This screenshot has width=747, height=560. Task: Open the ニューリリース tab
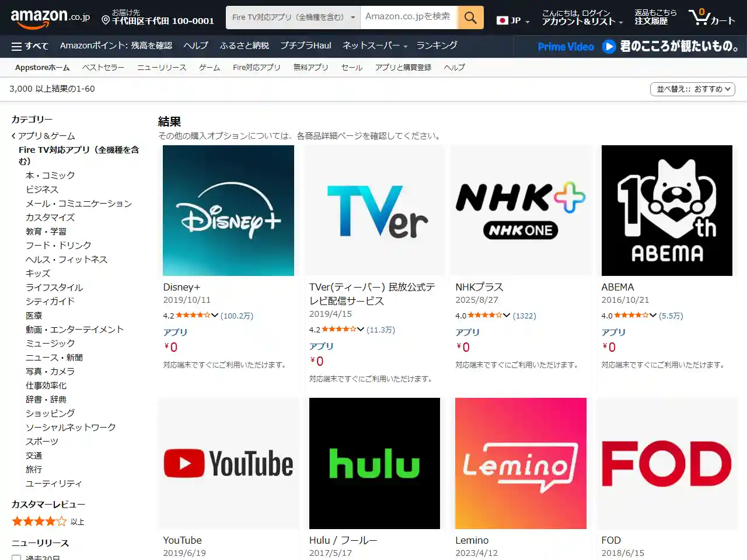tap(162, 68)
